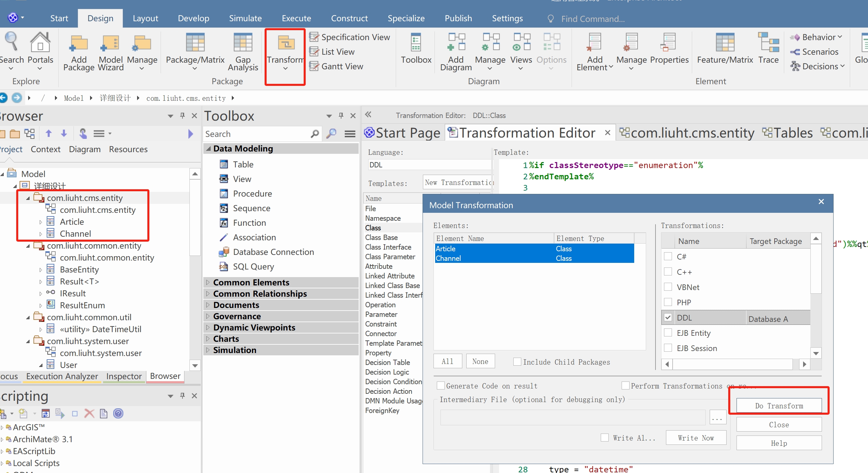Enable Generate Code on result

coord(440,385)
